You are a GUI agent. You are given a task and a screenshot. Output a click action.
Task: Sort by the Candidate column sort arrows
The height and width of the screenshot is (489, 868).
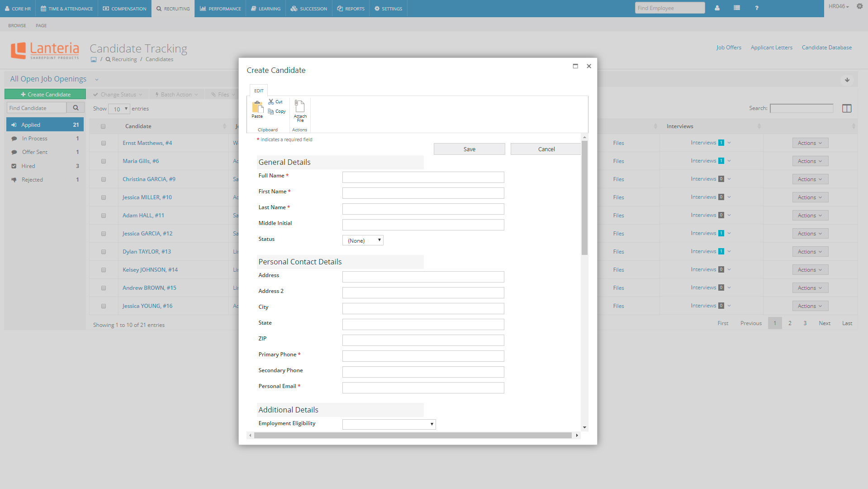tap(224, 126)
